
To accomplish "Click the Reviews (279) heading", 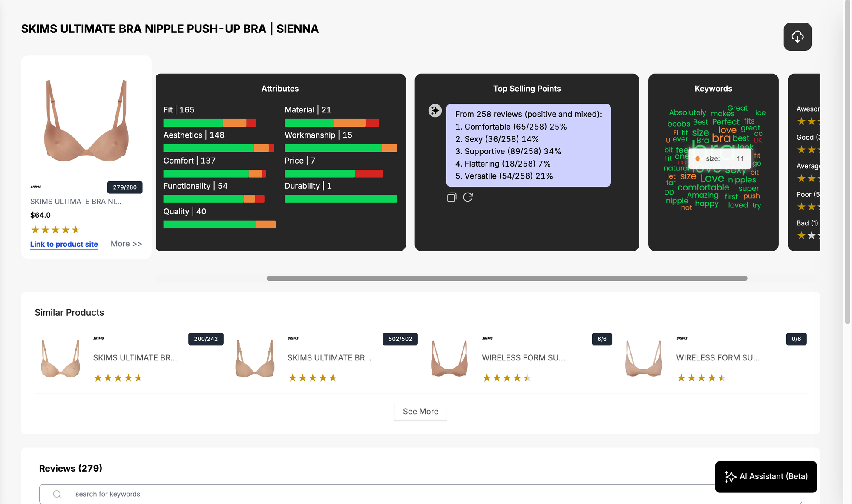I will pos(71,468).
